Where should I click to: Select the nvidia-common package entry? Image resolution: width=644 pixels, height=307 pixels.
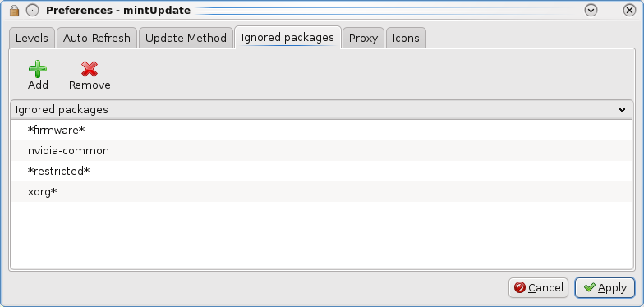click(322, 151)
